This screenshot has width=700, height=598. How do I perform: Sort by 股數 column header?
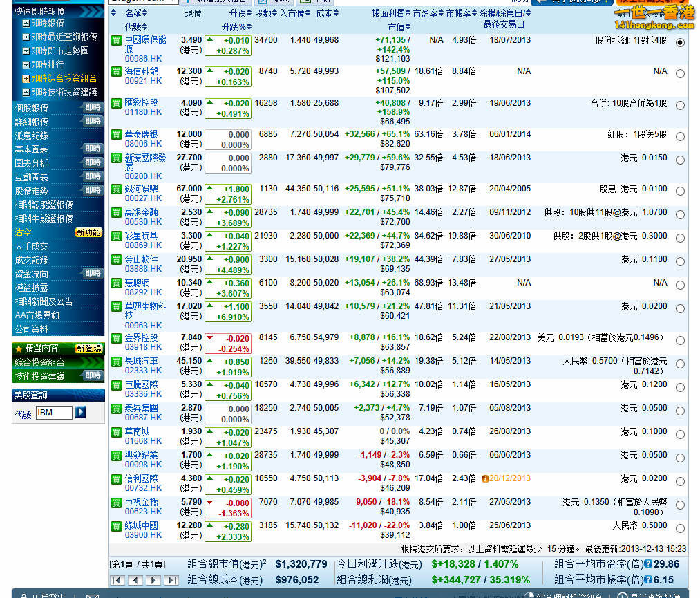click(x=265, y=13)
